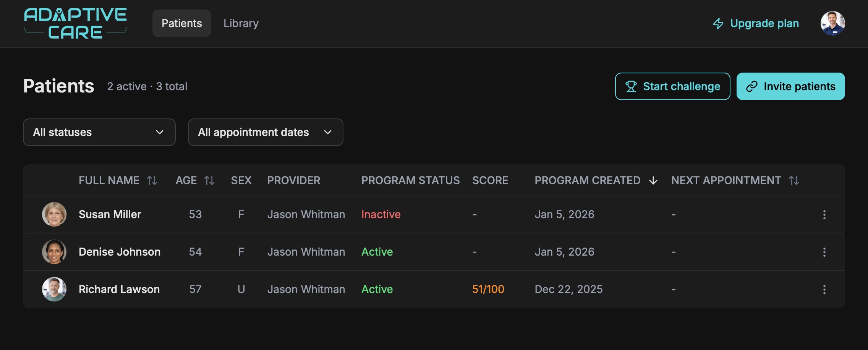This screenshot has width=868, height=350.
Task: Click the Adaptive Care logo
Action: [x=75, y=23]
